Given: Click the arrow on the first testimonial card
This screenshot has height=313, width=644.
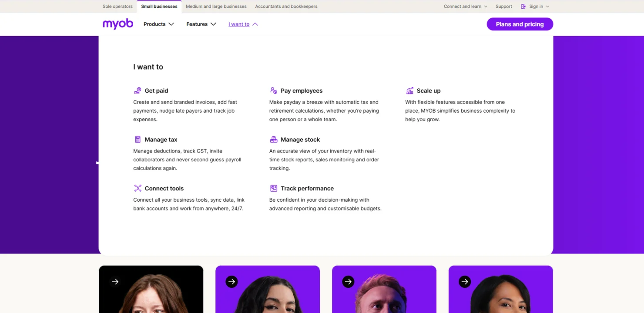Looking at the screenshot, I should click(x=114, y=281).
